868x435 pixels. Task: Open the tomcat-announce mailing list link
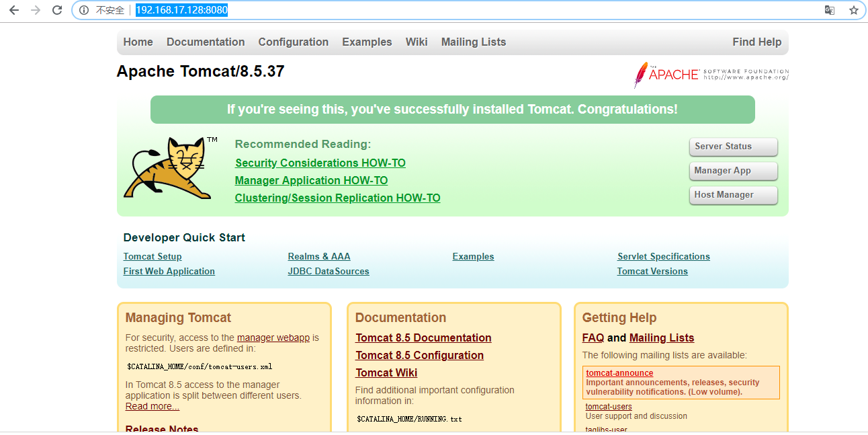[619, 373]
